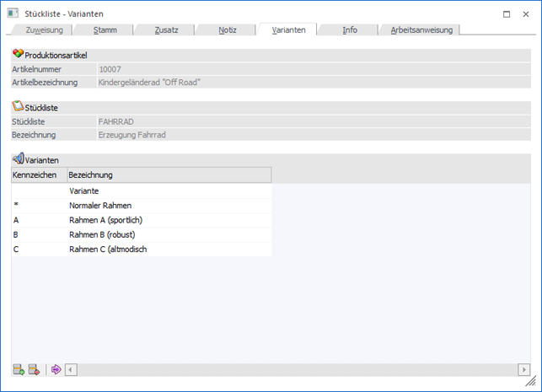
Task: Click the Kennzeichen column header
Action: tap(38, 175)
